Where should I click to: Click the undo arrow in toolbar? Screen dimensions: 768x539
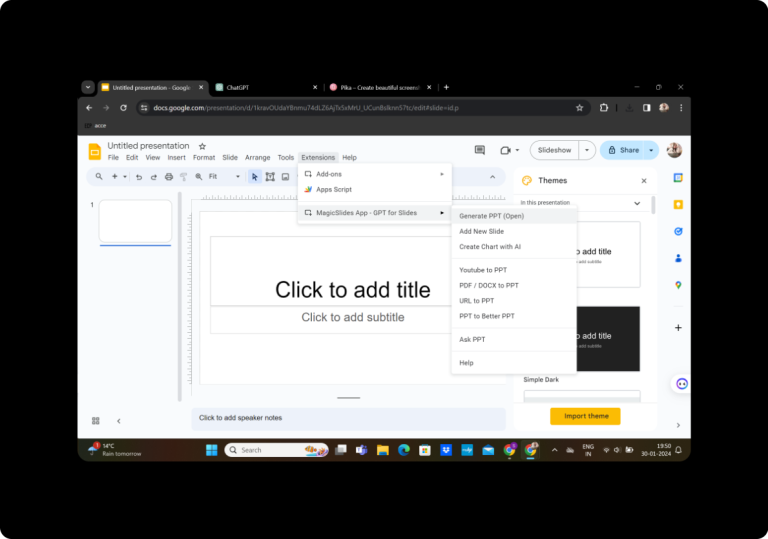click(139, 177)
